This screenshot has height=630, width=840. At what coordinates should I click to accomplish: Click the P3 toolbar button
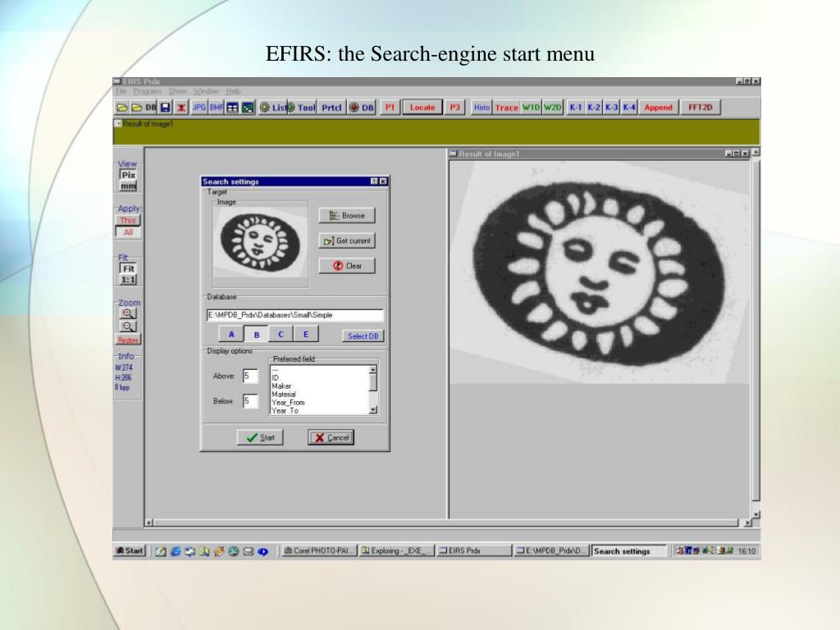[x=454, y=107]
